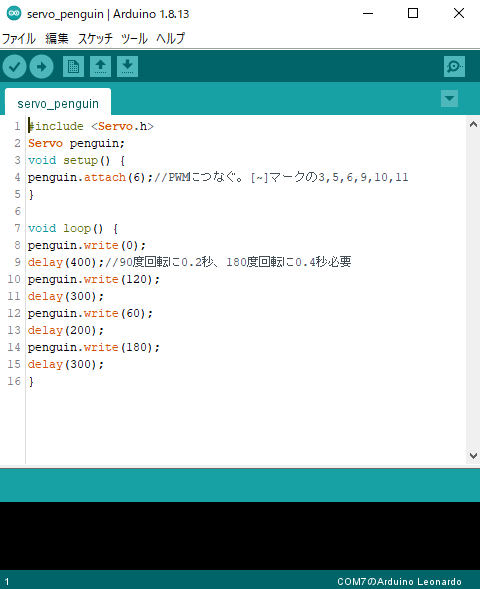The width and height of the screenshot is (480, 589).
Task: Click the penguin.write(180); line
Action: 94,347
